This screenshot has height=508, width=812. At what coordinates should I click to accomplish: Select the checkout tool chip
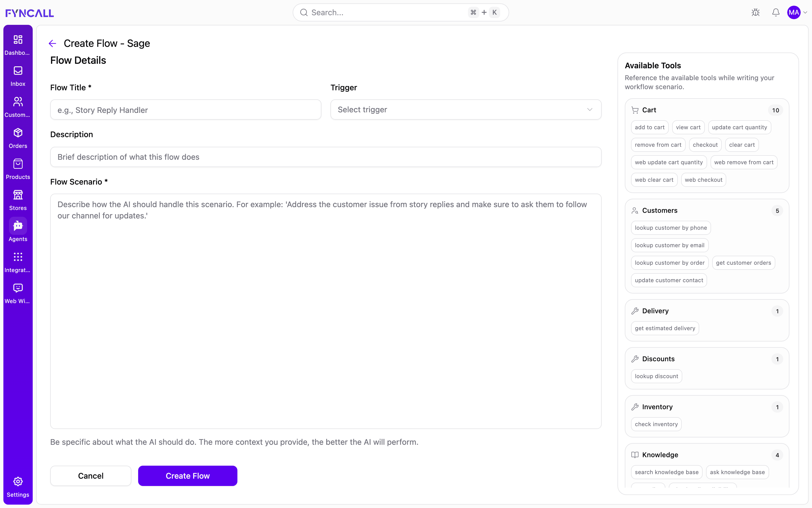pos(705,145)
